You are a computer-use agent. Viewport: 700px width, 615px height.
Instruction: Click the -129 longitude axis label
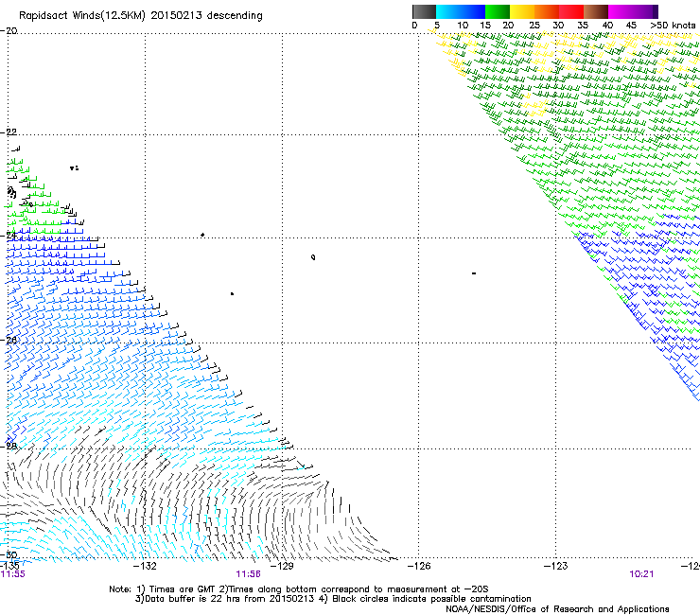pyautogui.click(x=282, y=566)
